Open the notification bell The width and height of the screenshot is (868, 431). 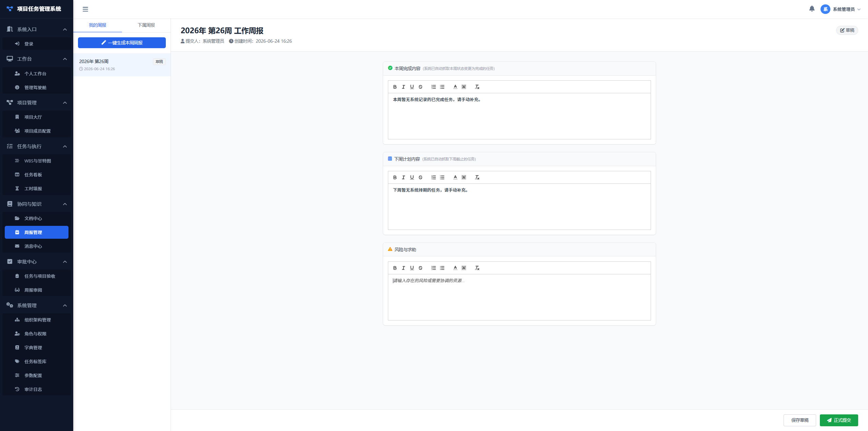point(812,9)
